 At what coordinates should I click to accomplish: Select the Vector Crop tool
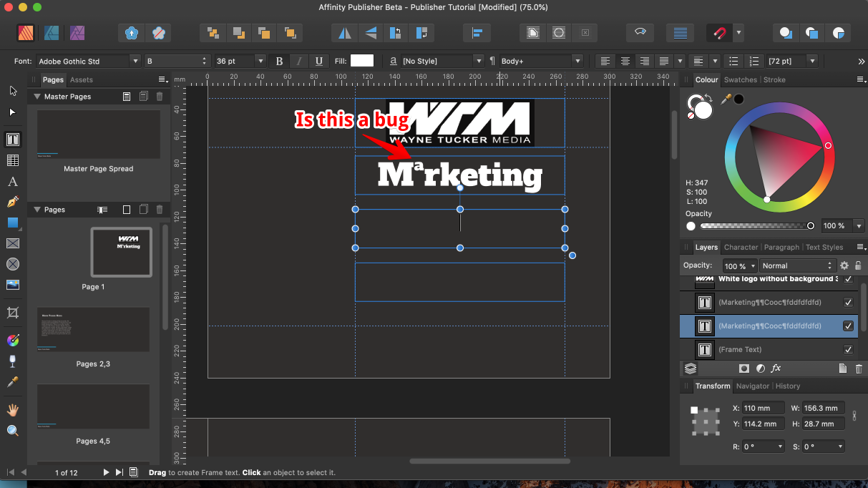(x=13, y=313)
